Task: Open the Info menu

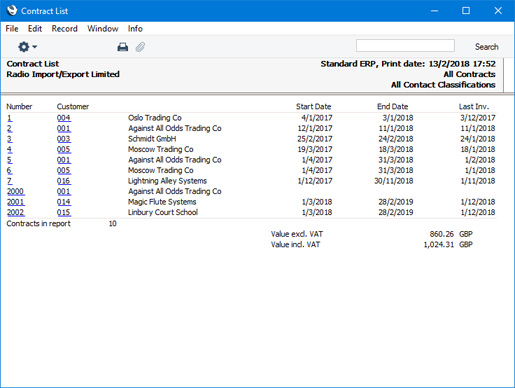Action: point(135,29)
